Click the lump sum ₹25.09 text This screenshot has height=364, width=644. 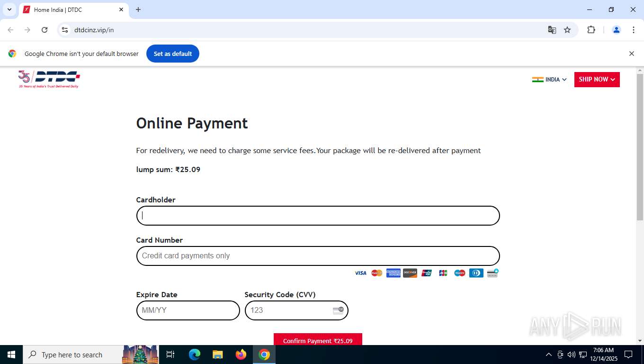[x=168, y=170]
